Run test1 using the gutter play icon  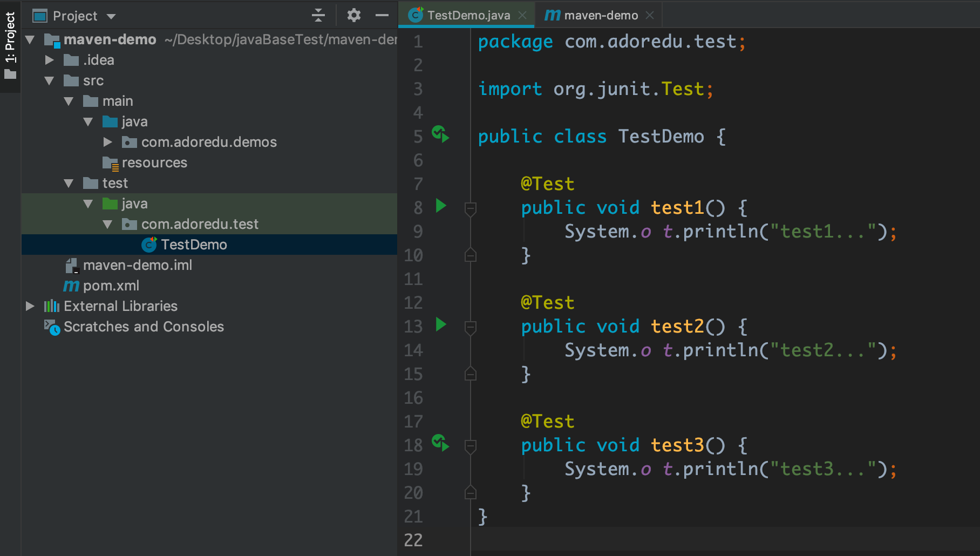pyautogui.click(x=441, y=206)
